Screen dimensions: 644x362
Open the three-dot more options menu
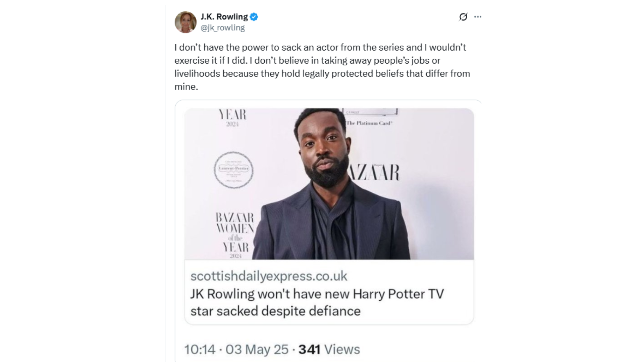tap(478, 17)
